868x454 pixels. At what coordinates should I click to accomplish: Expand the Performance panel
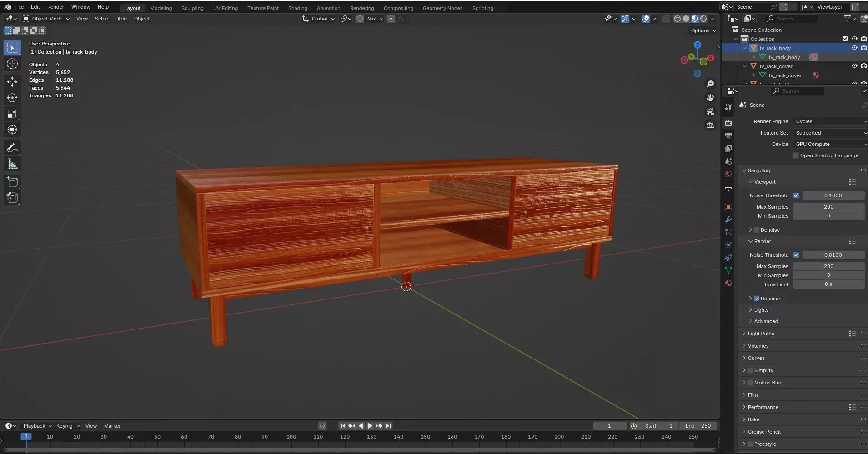763,407
